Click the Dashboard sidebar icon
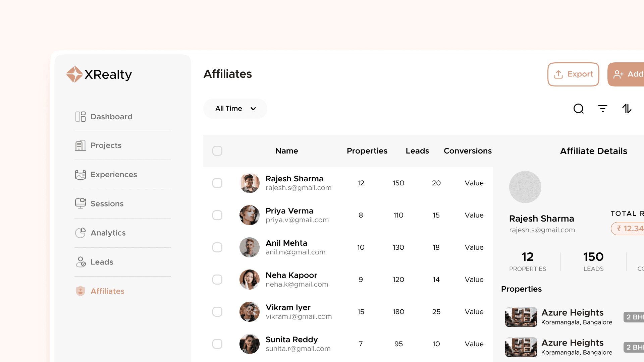Image resolution: width=644 pixels, height=362 pixels. click(x=80, y=117)
